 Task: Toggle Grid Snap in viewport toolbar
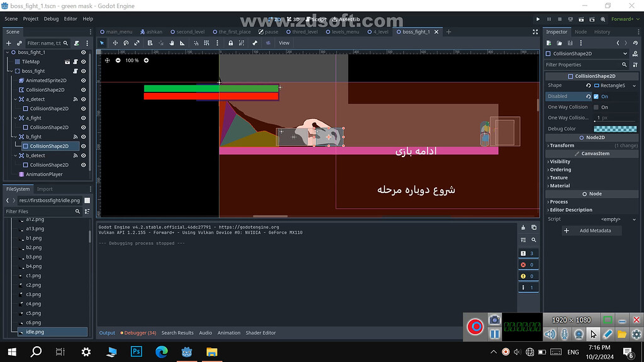pos(206,43)
